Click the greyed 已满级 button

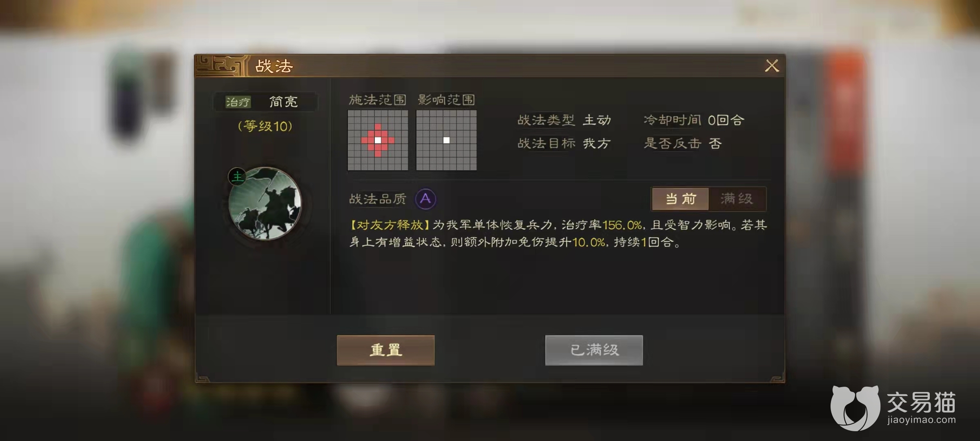594,350
